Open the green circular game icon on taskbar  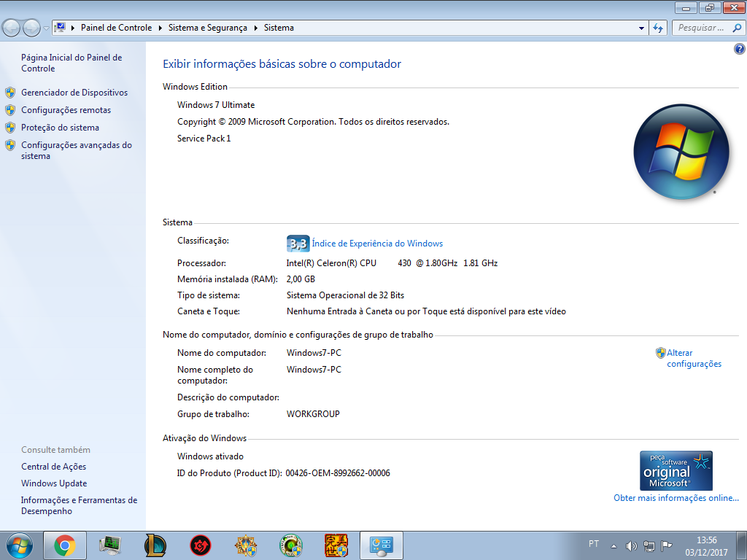click(290, 545)
